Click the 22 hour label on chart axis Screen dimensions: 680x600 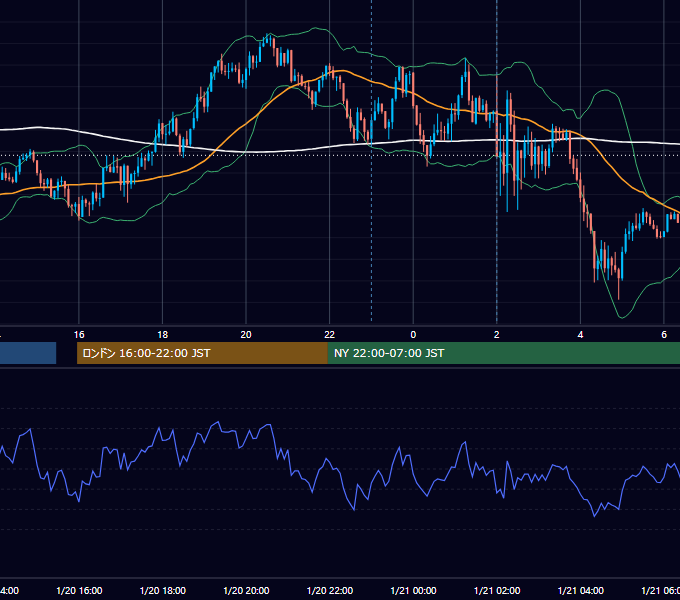point(330,335)
